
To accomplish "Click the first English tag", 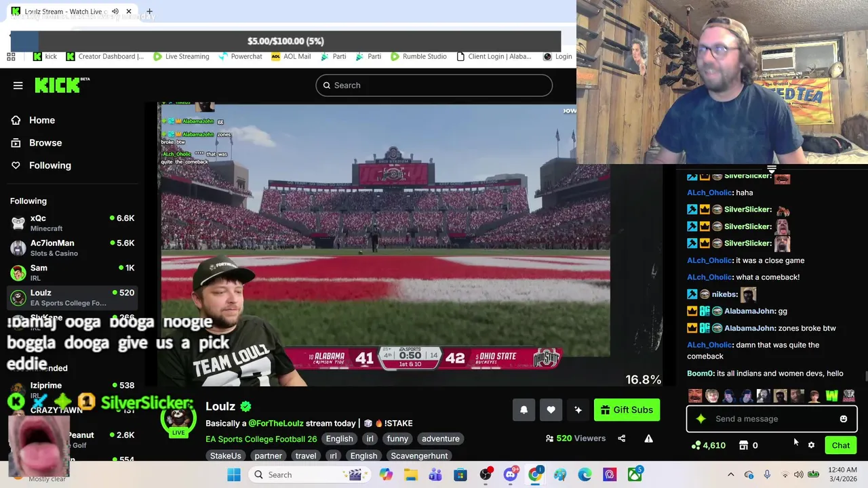I will point(339,439).
